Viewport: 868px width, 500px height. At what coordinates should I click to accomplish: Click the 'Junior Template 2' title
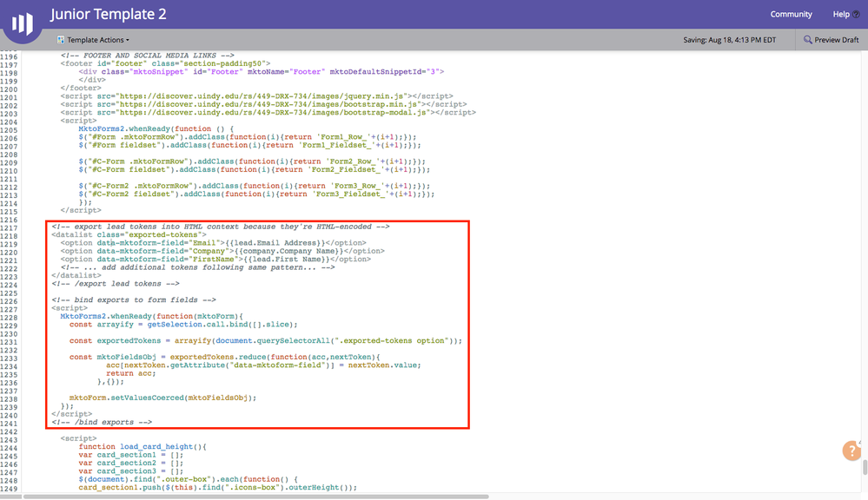[109, 15]
